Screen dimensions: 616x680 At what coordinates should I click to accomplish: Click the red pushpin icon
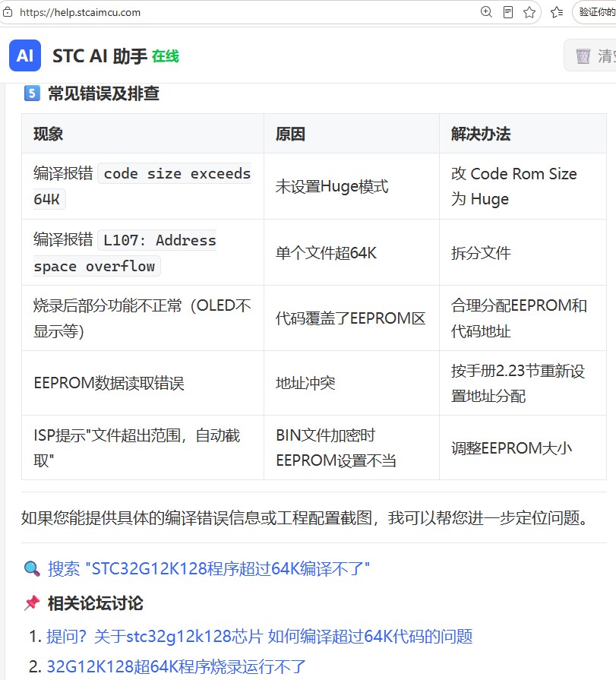coord(32,603)
